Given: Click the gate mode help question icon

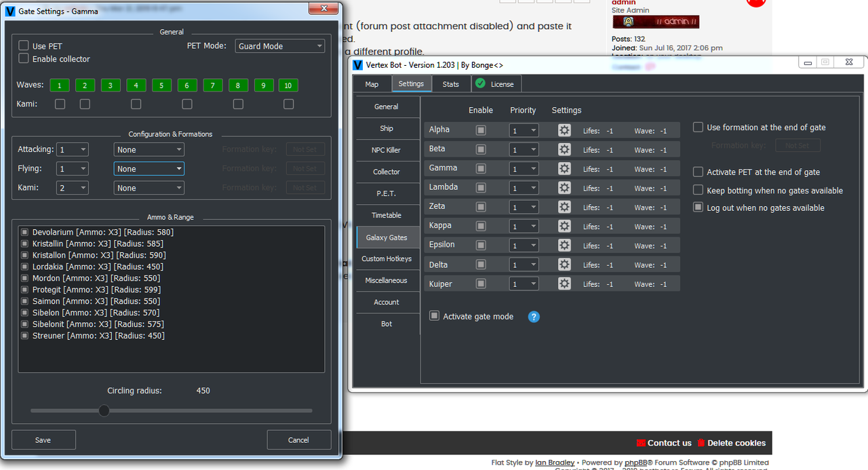Looking at the screenshot, I should [534, 317].
